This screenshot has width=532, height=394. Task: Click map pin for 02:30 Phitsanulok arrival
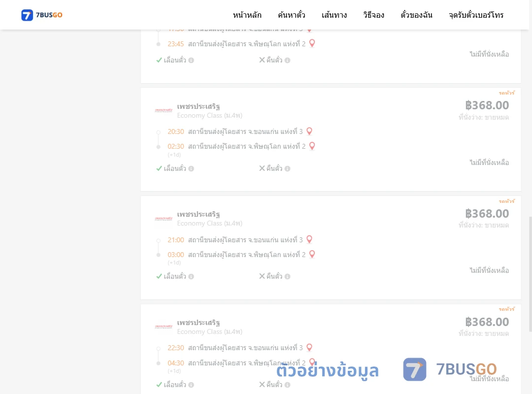[312, 146]
